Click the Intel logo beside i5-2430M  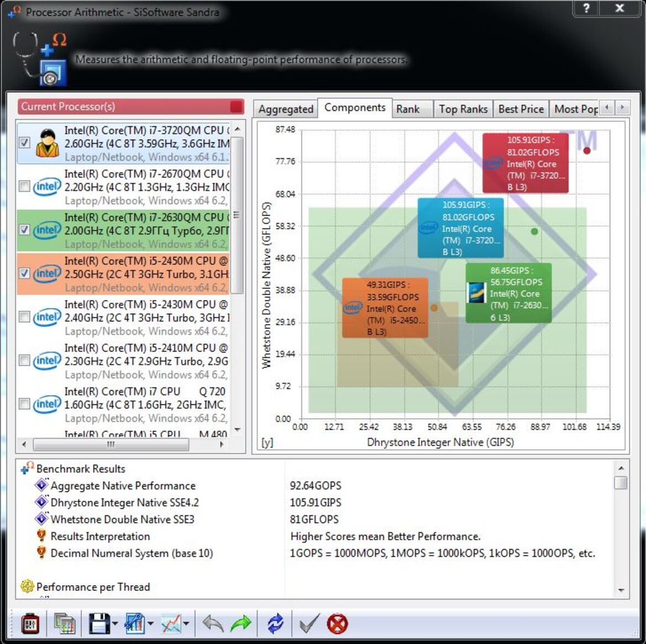coord(47,317)
